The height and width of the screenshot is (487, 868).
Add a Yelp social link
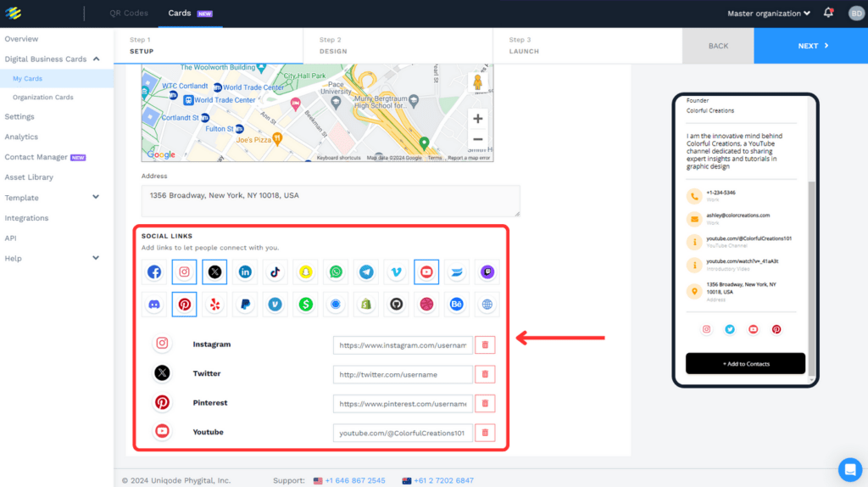coord(214,305)
